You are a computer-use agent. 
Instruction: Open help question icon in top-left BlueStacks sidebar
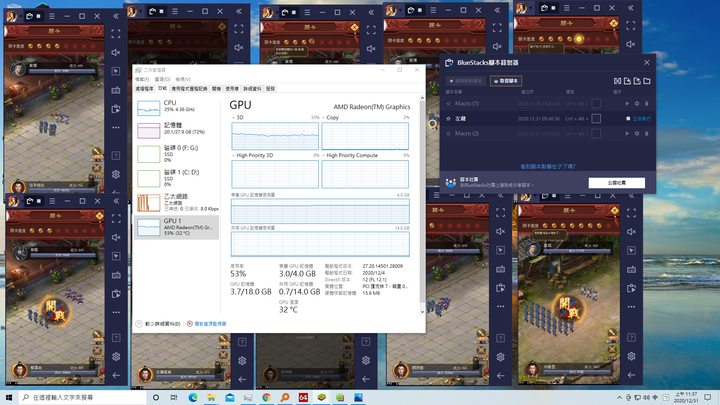(116, 156)
